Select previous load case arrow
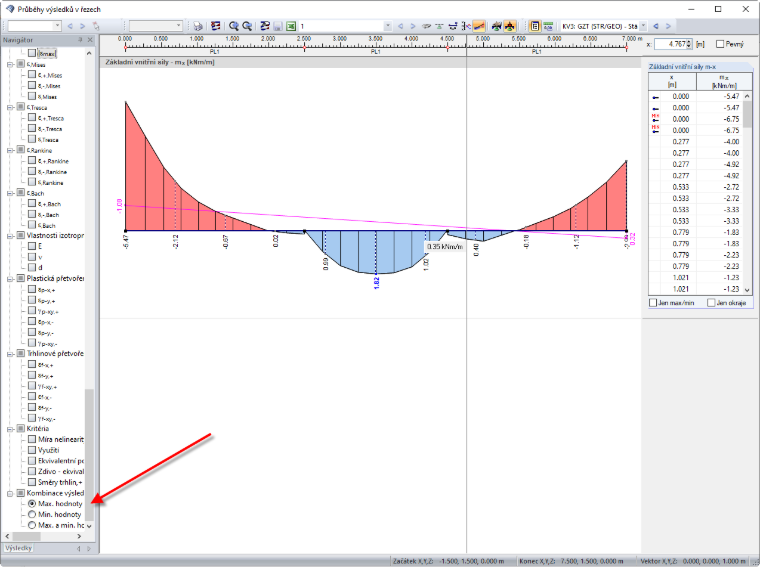 coord(656,26)
